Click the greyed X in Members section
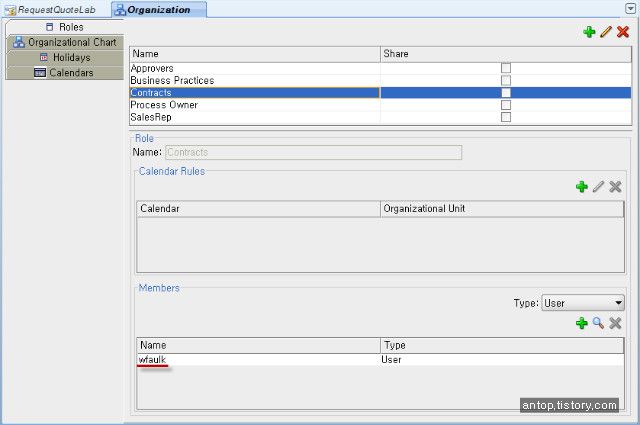Screen dimensions: 640x425 [x=615, y=323]
